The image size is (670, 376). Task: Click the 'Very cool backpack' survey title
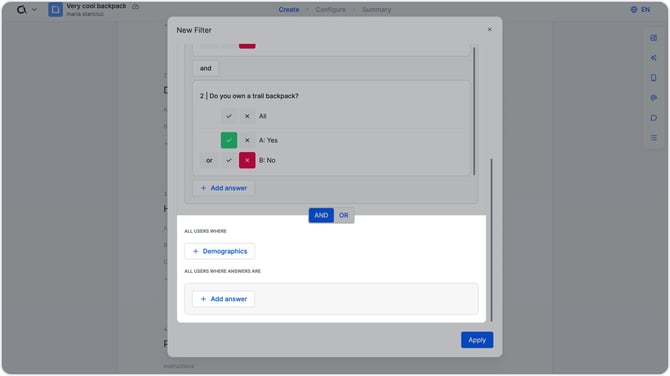(96, 6)
